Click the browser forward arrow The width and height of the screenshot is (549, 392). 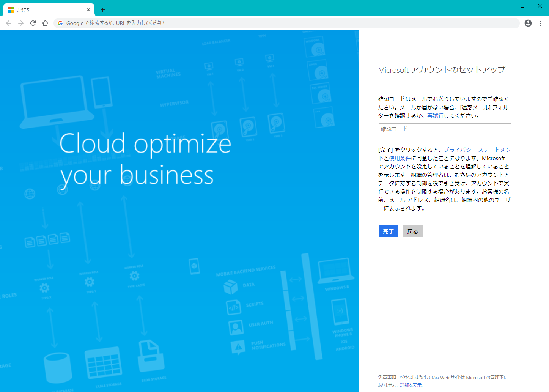tap(21, 23)
